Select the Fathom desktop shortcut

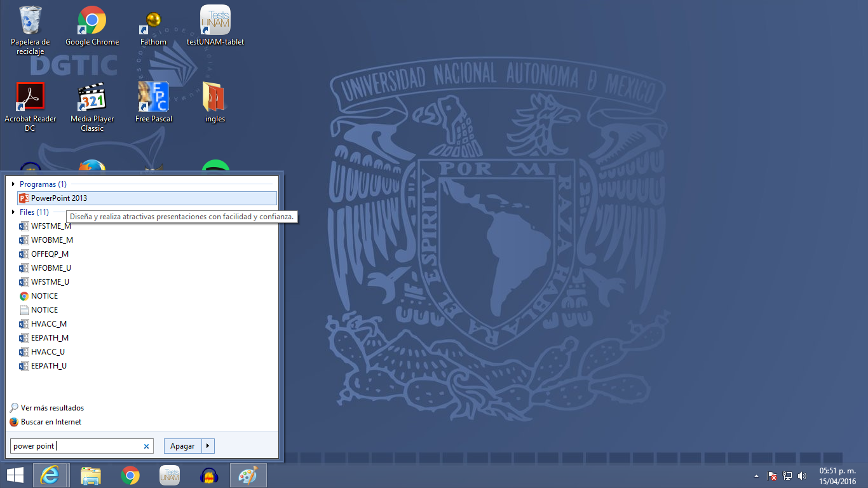[153, 28]
